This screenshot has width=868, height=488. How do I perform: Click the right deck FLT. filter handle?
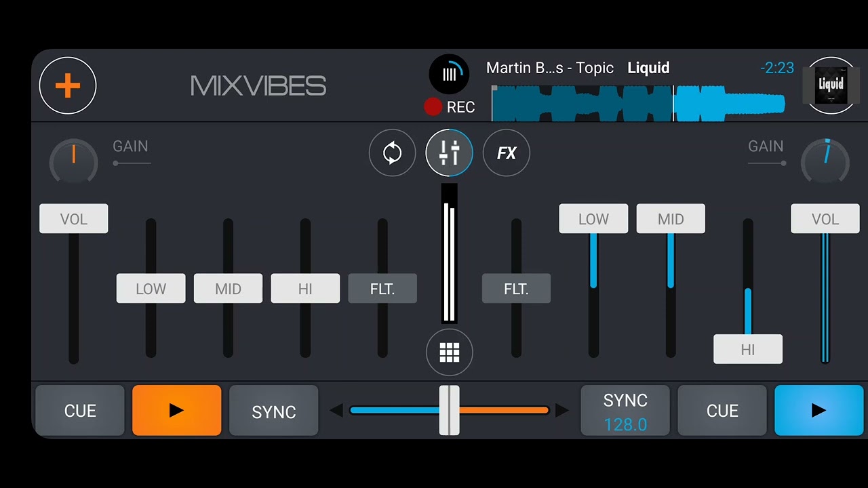[516, 289]
